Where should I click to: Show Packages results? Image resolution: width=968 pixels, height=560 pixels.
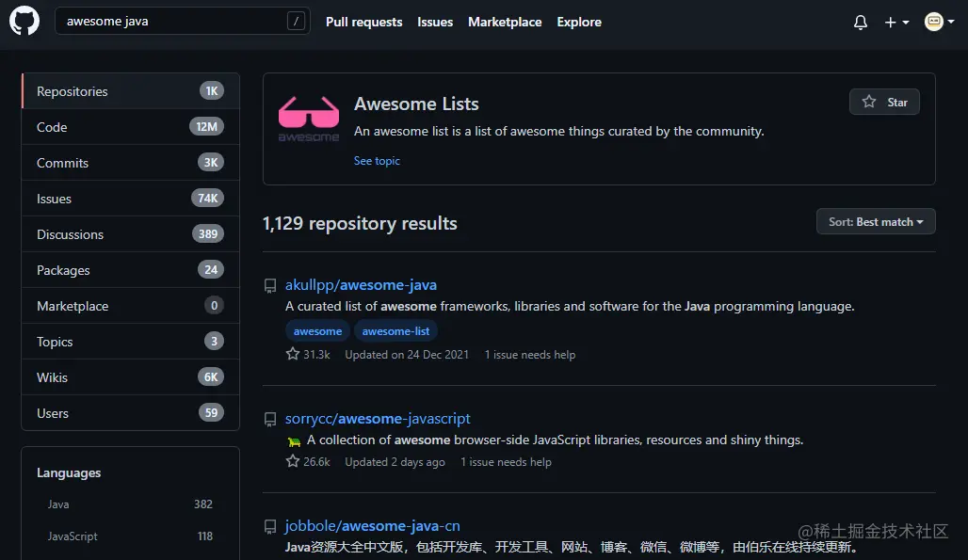click(x=131, y=270)
